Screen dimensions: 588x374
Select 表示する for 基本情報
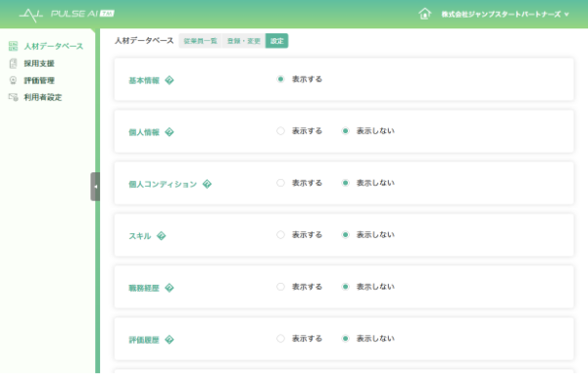click(280, 79)
